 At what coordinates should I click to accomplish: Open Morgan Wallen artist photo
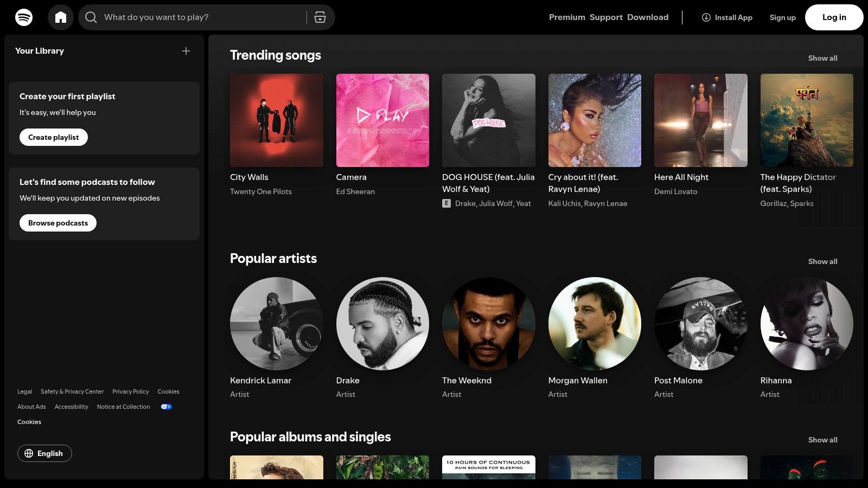[595, 324]
